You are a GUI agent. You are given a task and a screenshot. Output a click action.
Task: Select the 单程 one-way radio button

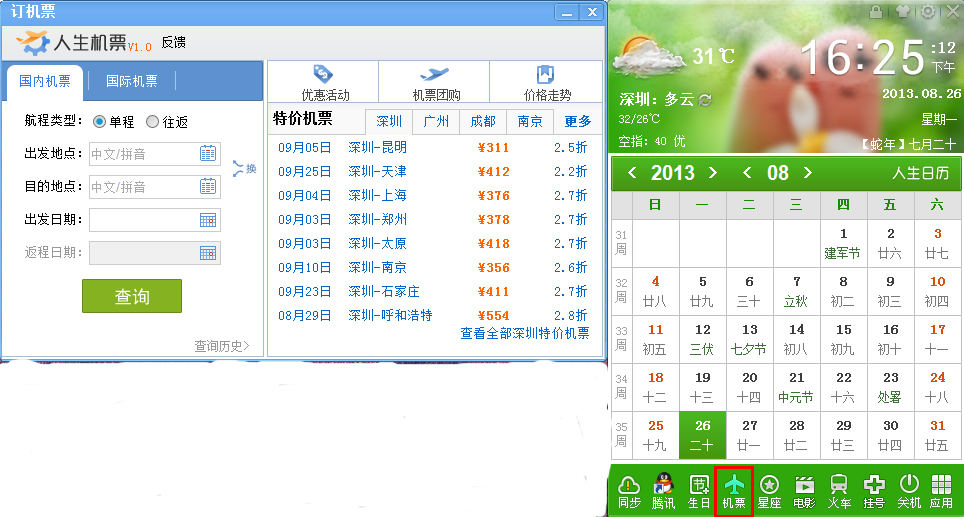(100, 121)
